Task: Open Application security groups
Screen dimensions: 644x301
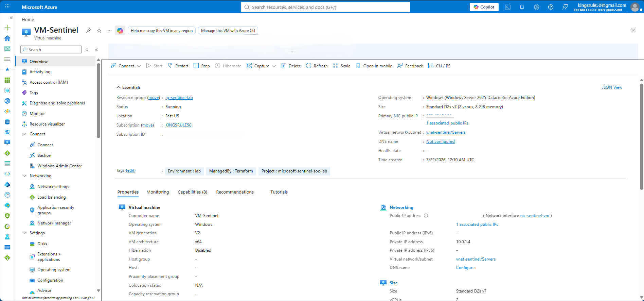Action: click(x=56, y=210)
